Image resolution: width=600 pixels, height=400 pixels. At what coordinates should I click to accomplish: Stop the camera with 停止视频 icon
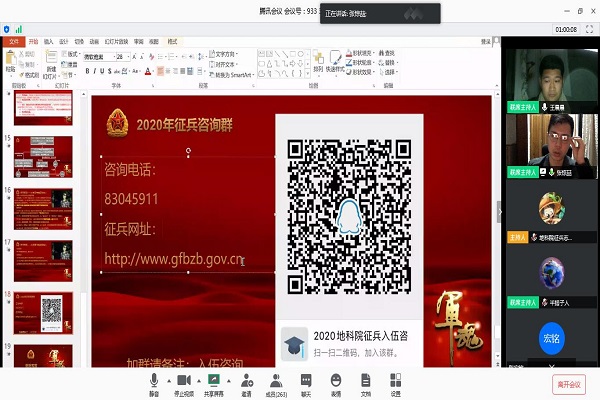tap(184, 381)
